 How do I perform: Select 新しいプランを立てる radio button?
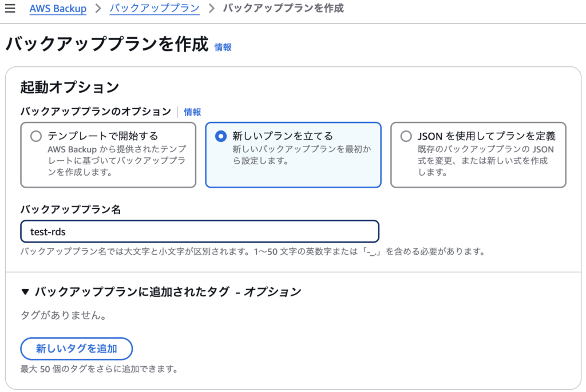(221, 136)
